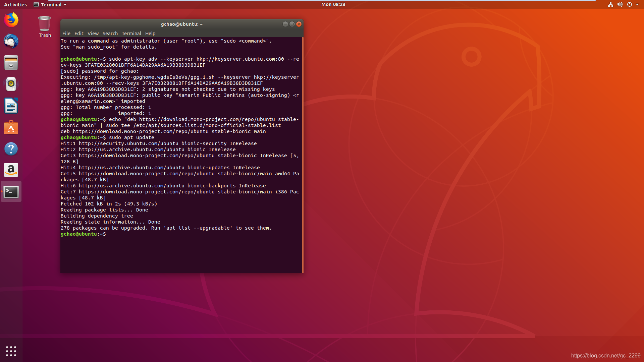Click the volume icon in top bar
Screen dimensions: 644x362
tap(620, 4)
